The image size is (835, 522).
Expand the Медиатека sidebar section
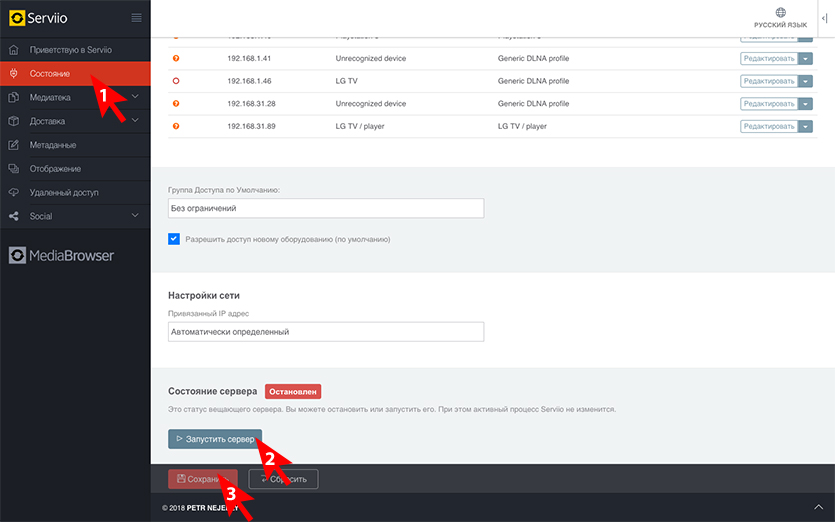click(136, 97)
